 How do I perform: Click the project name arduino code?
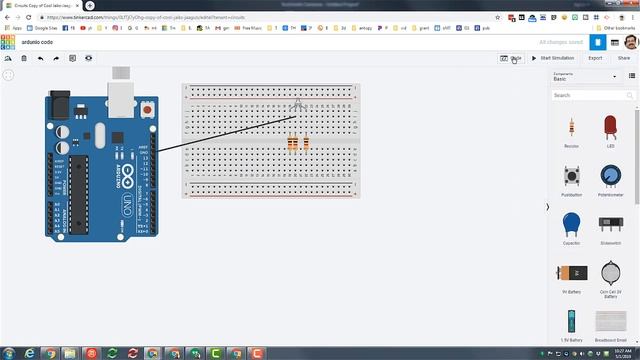[x=37, y=42]
